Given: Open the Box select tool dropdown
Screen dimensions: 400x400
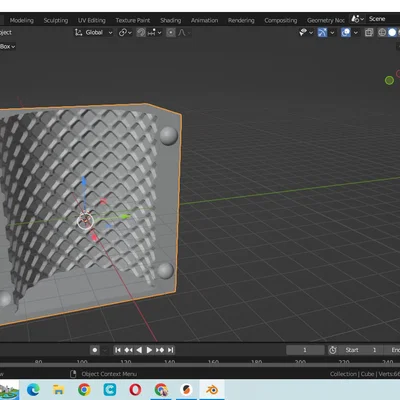Looking at the screenshot, I should click(x=7, y=46).
